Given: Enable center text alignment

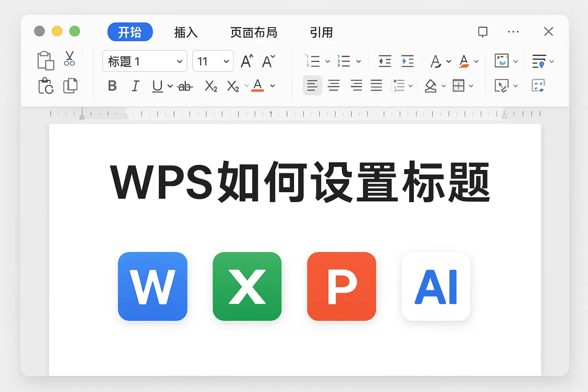Looking at the screenshot, I should (x=334, y=85).
